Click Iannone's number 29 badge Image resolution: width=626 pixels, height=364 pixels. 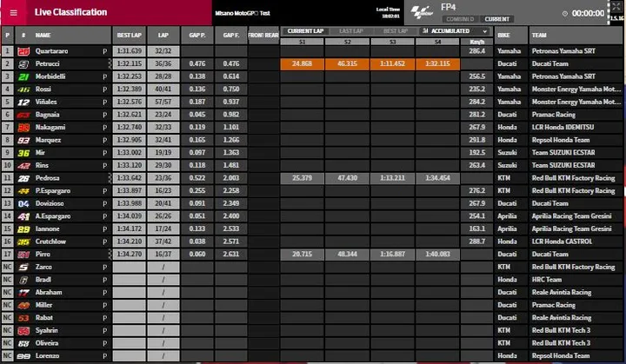coord(23,229)
